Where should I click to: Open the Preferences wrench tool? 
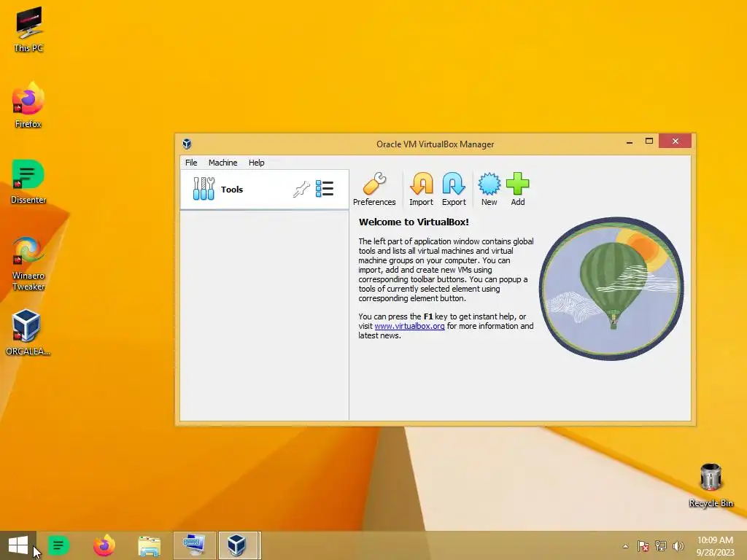(374, 189)
